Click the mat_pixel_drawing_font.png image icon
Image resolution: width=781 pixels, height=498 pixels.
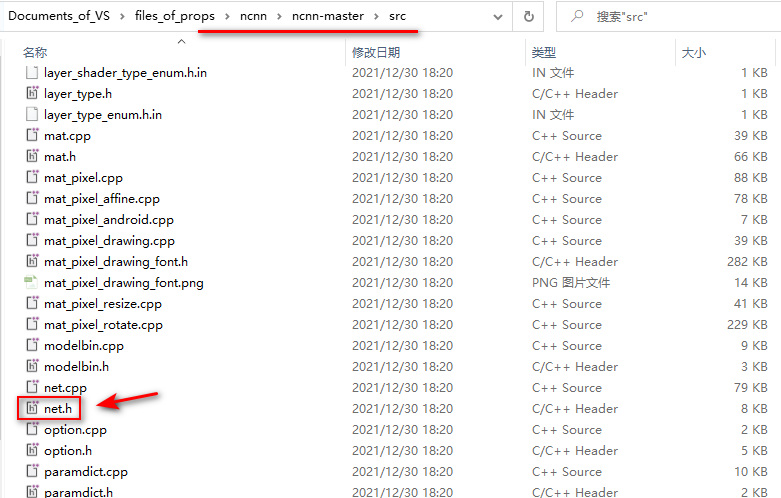coord(31,282)
